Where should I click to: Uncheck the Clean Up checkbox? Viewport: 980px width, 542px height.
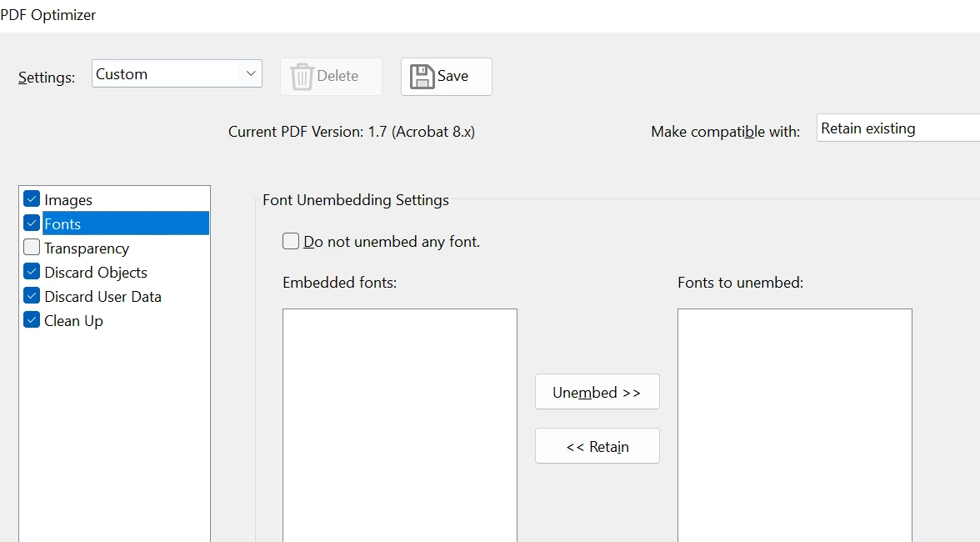[32, 320]
